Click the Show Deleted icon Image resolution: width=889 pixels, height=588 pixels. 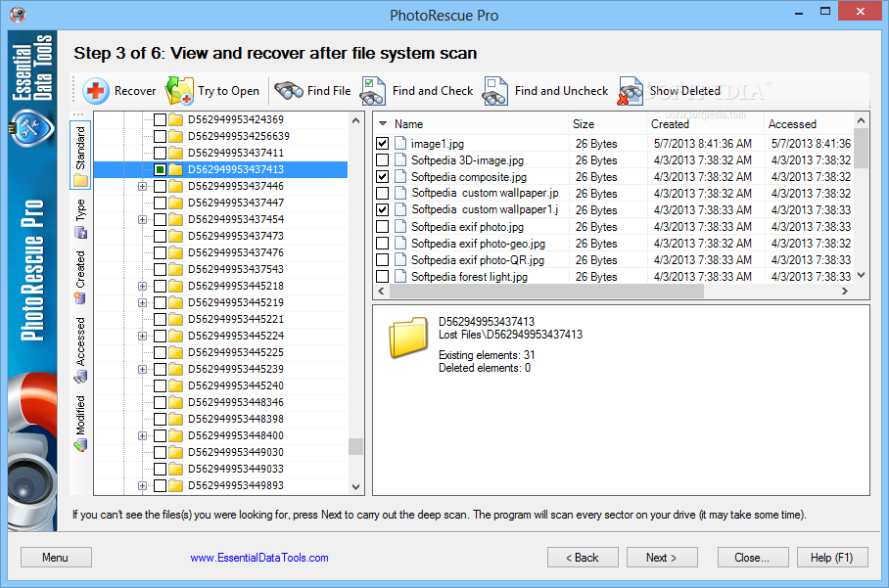[x=630, y=91]
